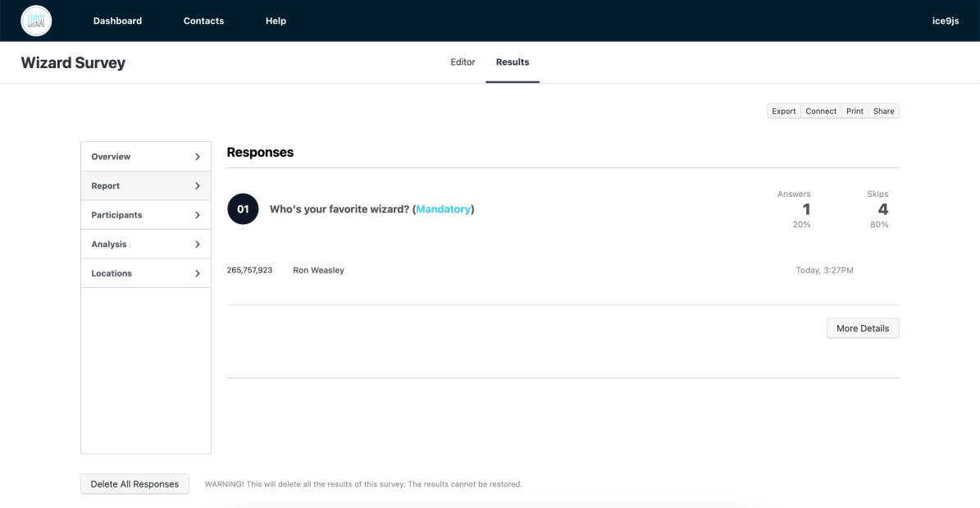Viewport: 980px width, 508px height.
Task: Click the Share button
Action: pos(883,112)
